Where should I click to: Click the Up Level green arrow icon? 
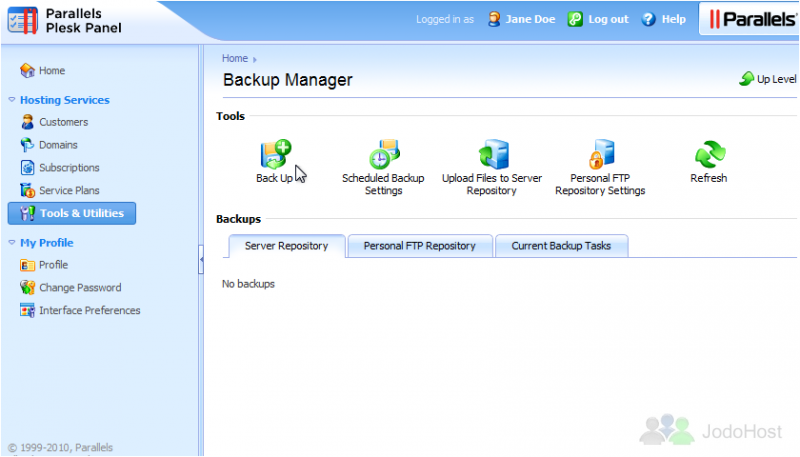pyautogui.click(x=746, y=79)
